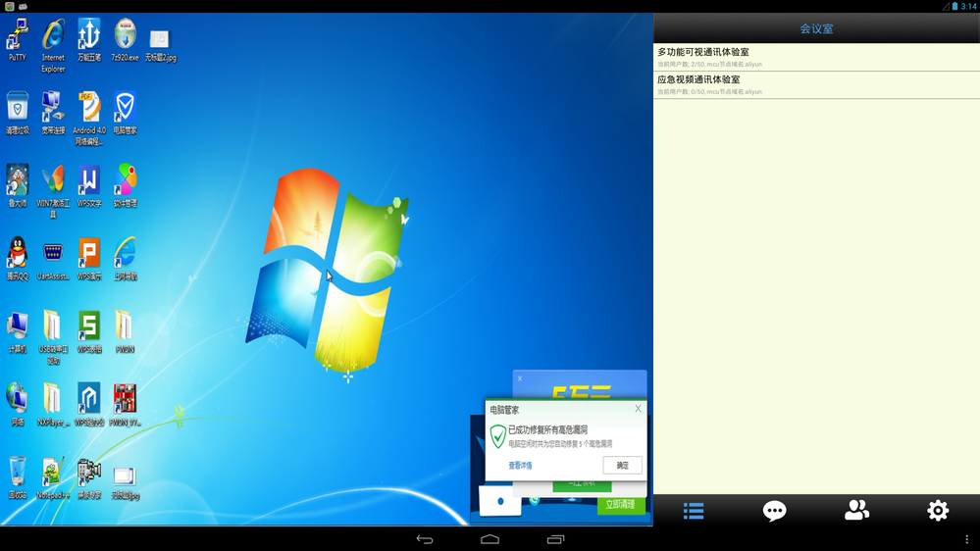980x551 pixels.
Task: Launch WPS文字 word processor
Action: [89, 185]
